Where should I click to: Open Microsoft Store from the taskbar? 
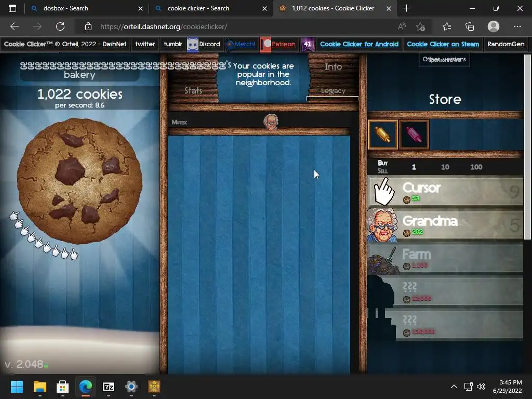[x=62, y=387]
